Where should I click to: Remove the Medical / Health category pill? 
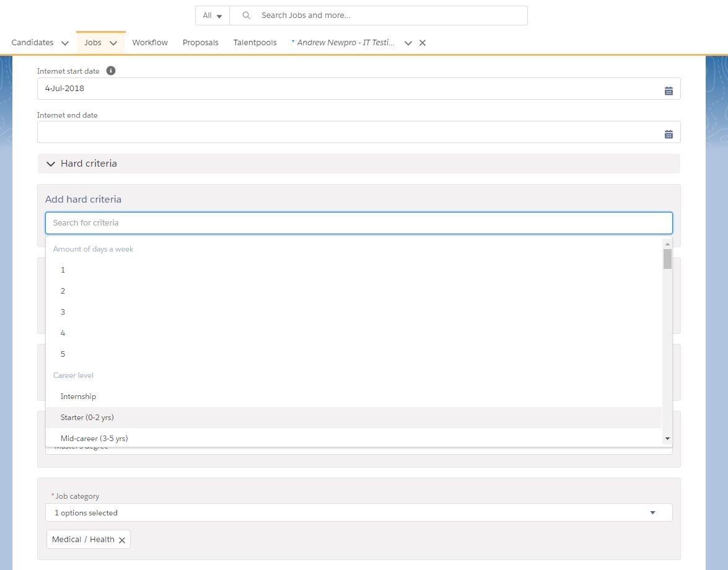[x=122, y=540]
